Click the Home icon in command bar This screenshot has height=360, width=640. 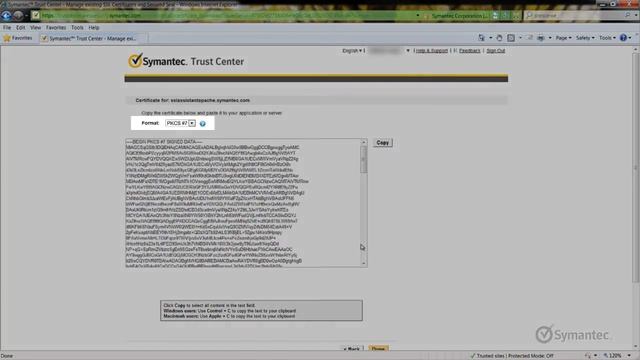pos(482,38)
